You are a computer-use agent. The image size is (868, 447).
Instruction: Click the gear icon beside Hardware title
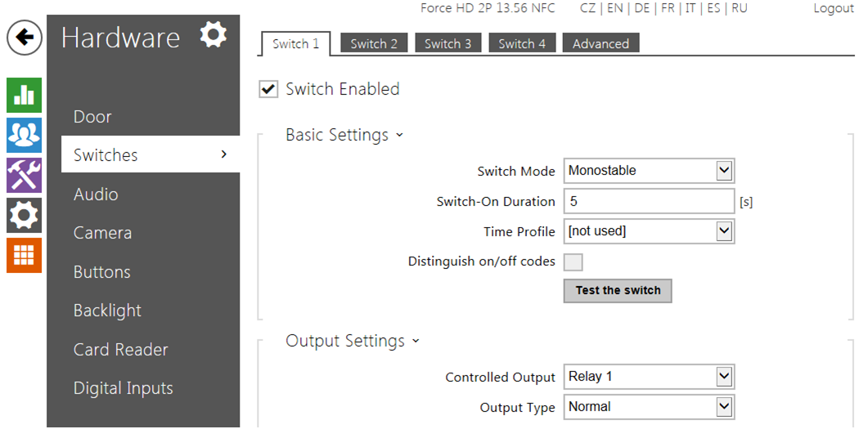214,36
